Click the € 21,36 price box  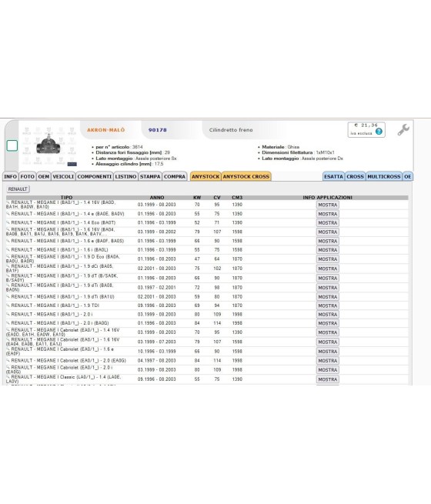[366, 129]
